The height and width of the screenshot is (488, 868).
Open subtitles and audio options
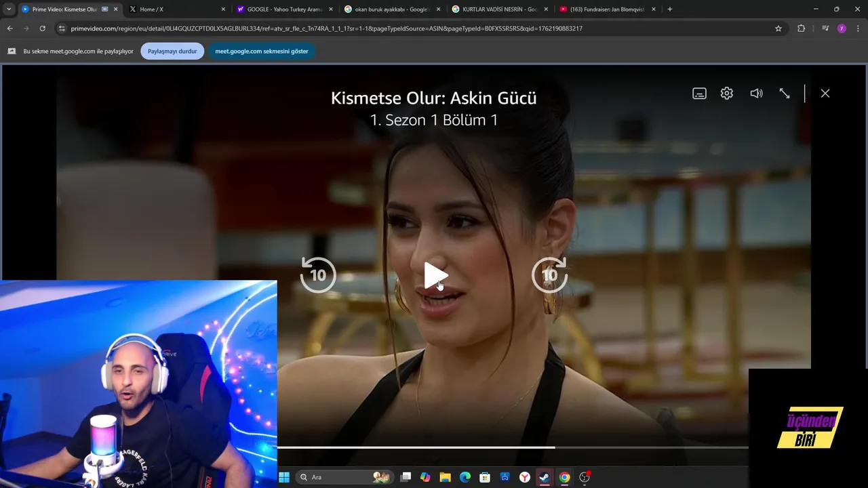699,94
